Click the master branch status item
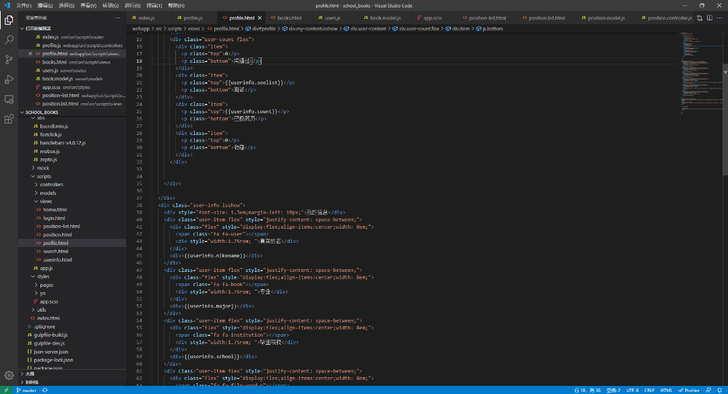Viewport: 728px width, 394px height. coord(26,390)
